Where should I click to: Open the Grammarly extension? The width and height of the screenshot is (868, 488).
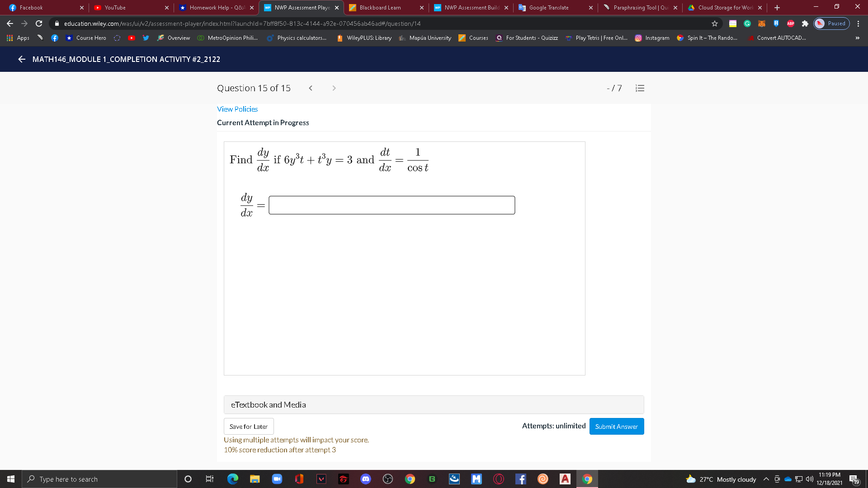pos(747,23)
